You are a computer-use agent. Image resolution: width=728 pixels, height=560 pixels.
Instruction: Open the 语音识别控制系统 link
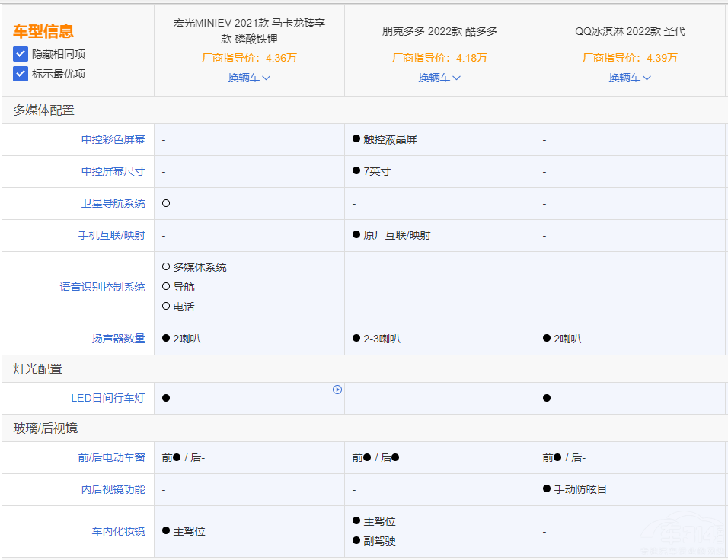103,287
